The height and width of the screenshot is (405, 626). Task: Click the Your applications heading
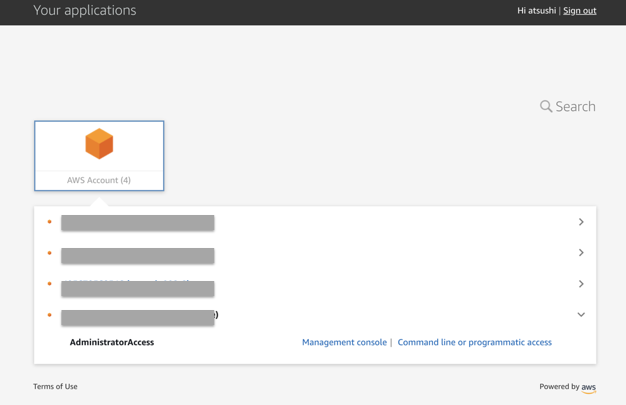pos(85,10)
